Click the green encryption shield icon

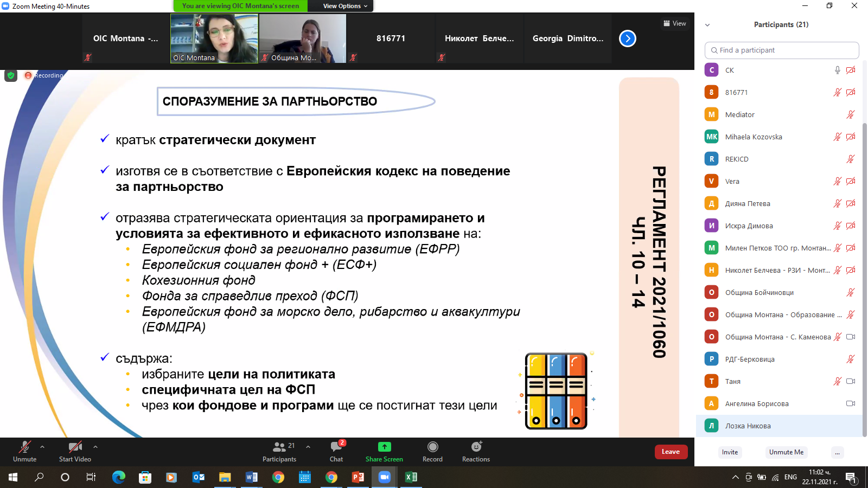pos(11,75)
